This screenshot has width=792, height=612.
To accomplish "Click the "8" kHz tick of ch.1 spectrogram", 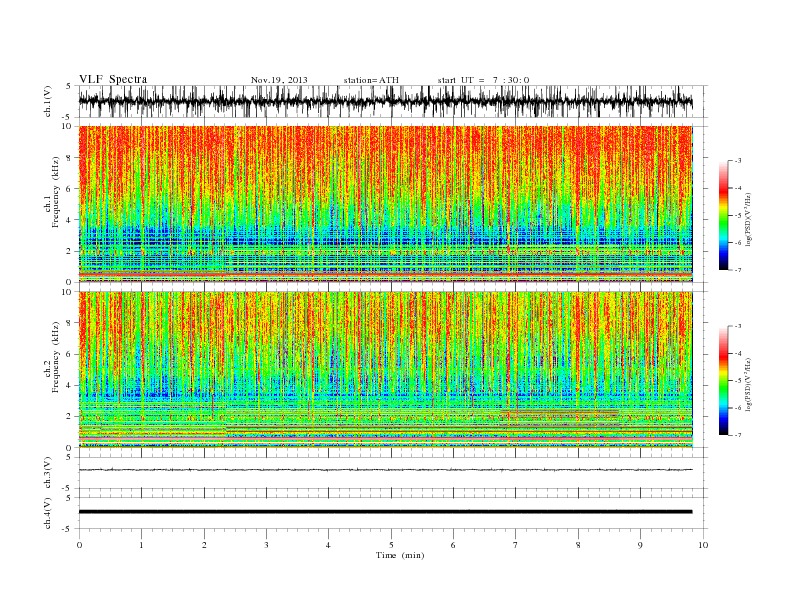I will 69,158.
